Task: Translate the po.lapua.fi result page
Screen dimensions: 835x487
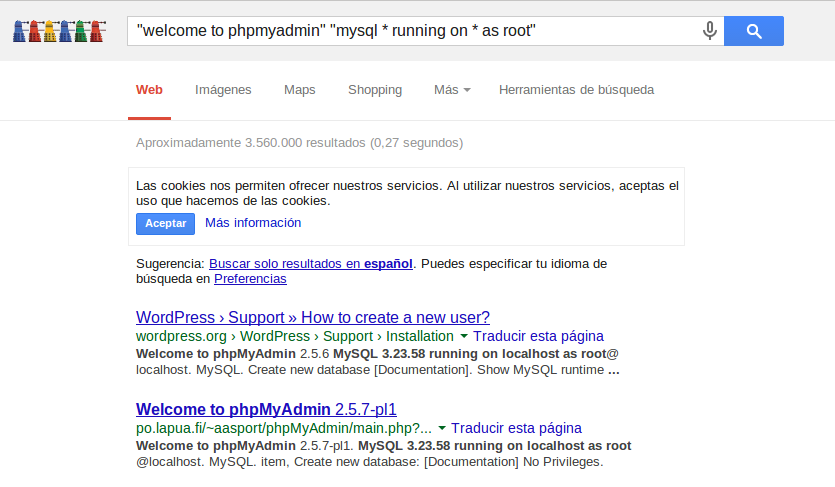Action: coord(517,428)
